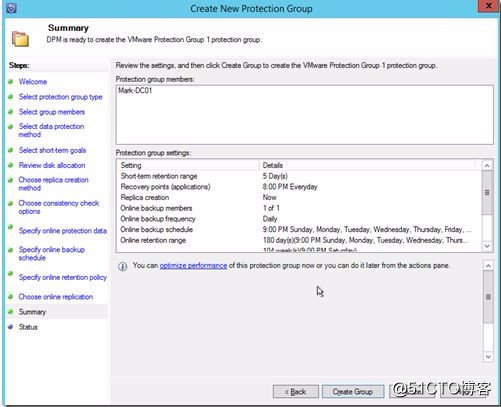Viewport: 501px width, 407px height.
Task: Click settings list scroll up arrow
Action: (487, 166)
